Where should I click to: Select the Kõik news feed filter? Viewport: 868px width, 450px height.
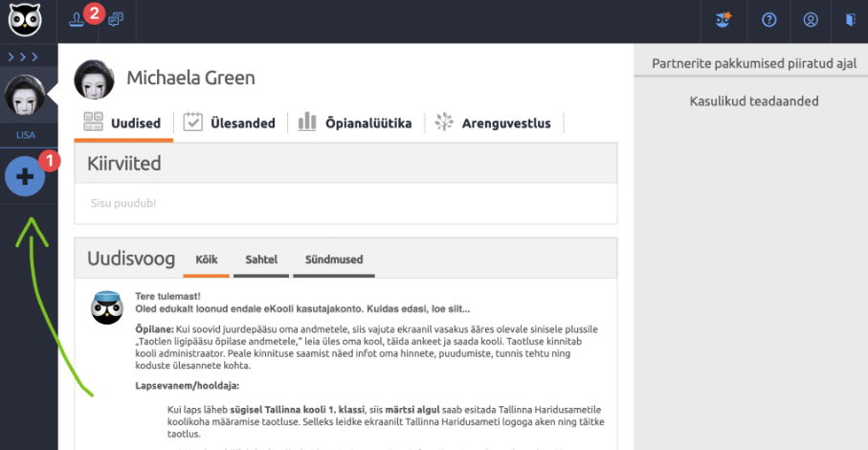[207, 259]
